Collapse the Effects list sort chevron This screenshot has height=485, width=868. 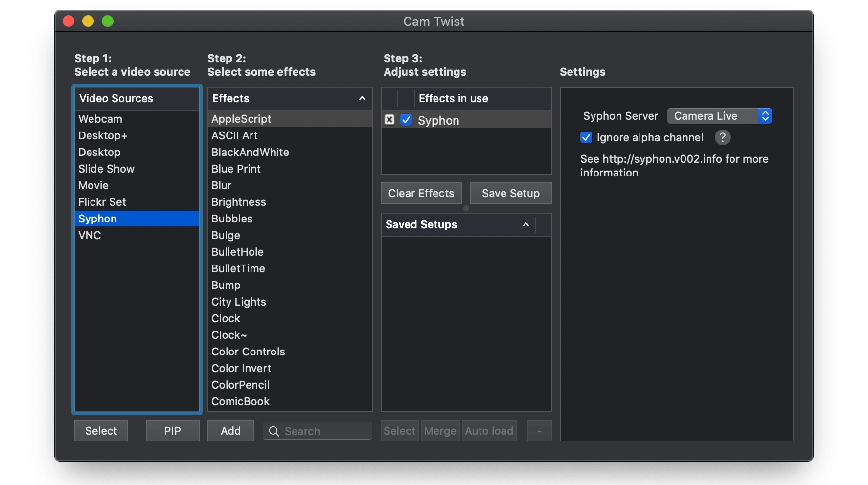pyautogui.click(x=362, y=98)
